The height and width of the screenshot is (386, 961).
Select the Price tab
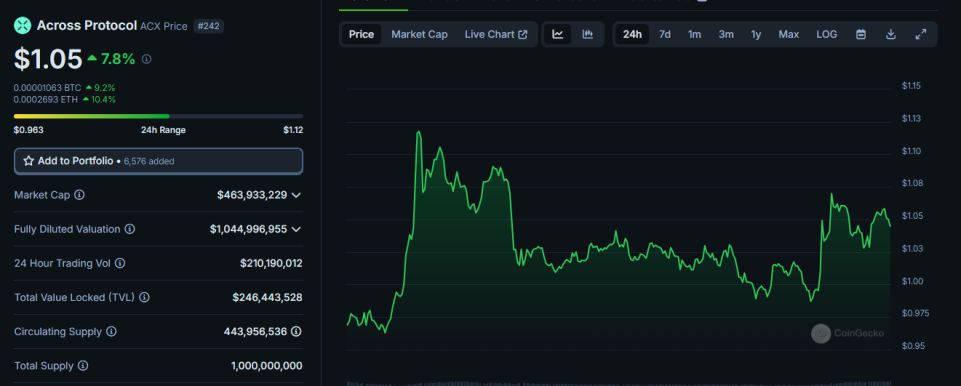click(x=362, y=34)
